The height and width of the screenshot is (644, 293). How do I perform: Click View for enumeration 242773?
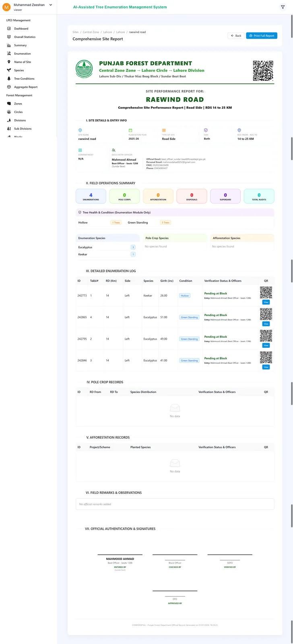tap(266, 302)
